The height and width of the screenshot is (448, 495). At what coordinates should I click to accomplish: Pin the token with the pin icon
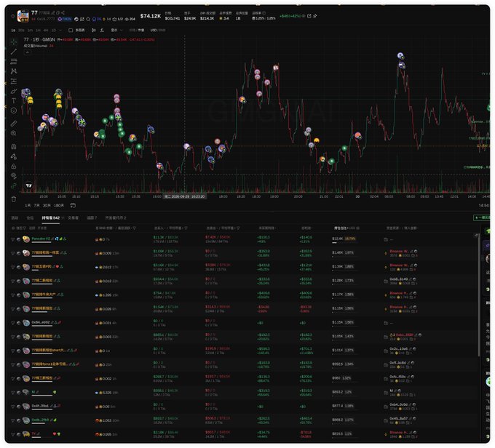coord(315,16)
